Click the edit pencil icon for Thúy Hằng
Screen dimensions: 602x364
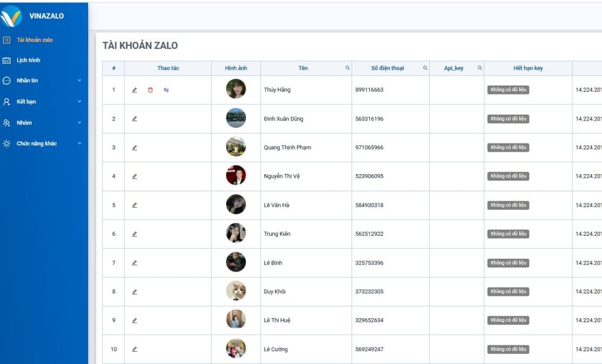135,90
